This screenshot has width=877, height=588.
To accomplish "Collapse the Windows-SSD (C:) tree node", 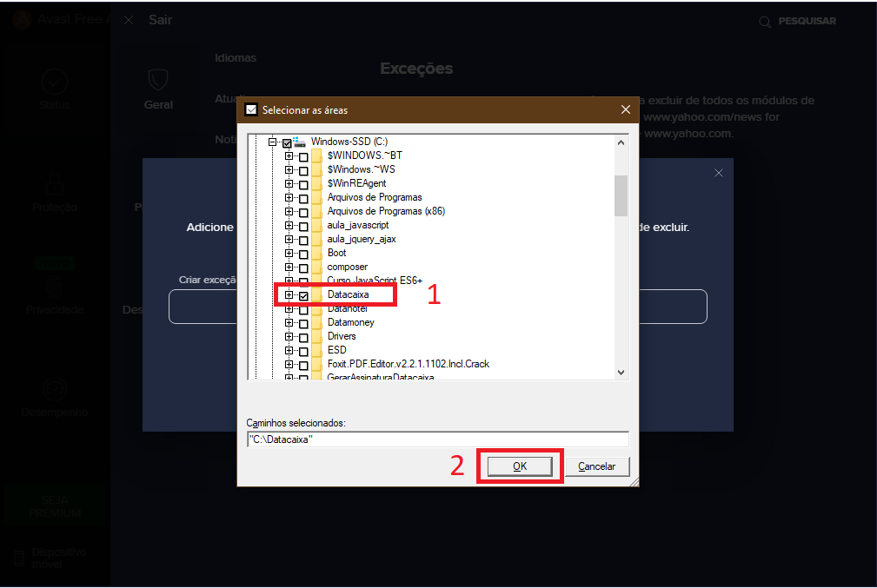I will tap(272, 142).
